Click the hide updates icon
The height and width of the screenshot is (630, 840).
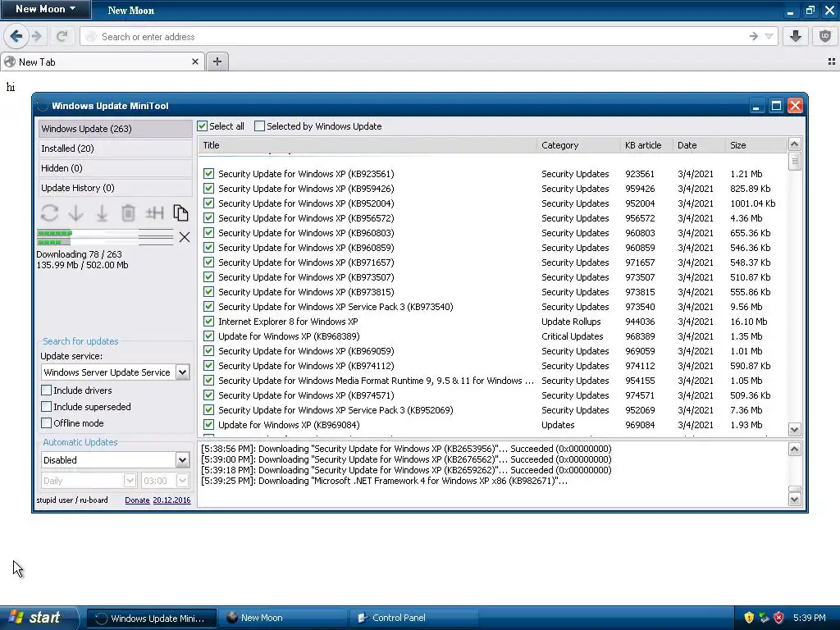click(154, 213)
